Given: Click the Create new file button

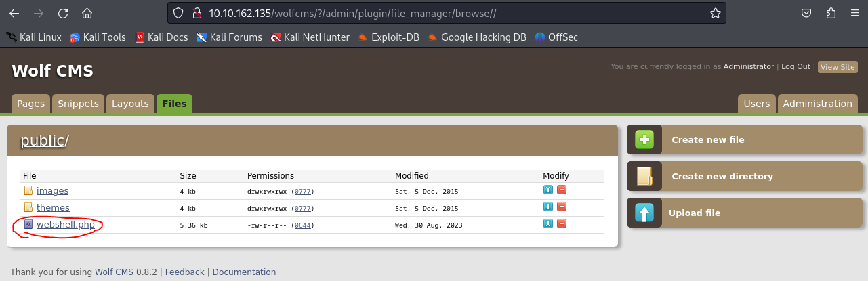Looking at the screenshot, I should click(x=743, y=139).
